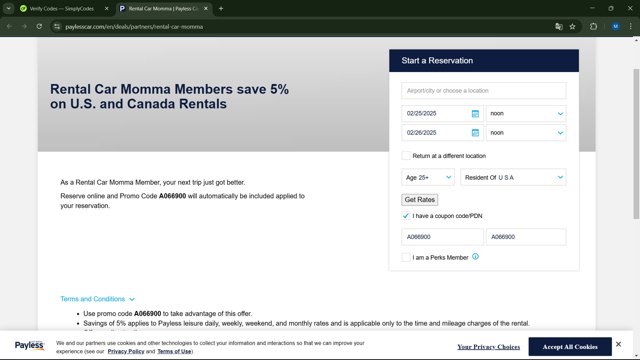The width and height of the screenshot is (640, 360).
Task: Click the first A066900 coupon code field
Action: click(x=442, y=237)
